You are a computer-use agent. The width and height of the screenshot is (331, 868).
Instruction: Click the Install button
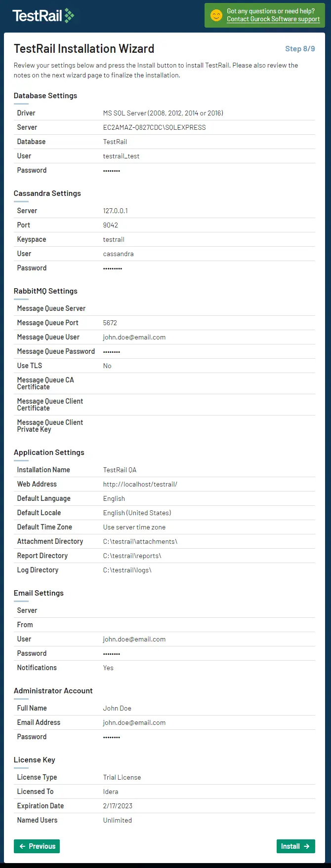coord(295,846)
